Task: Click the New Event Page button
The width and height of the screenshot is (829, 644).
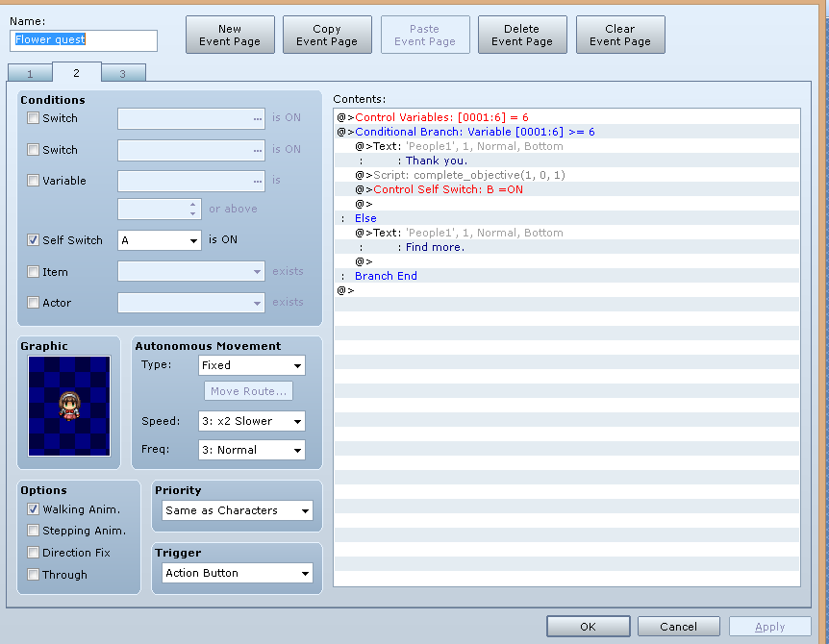Action: pos(230,35)
